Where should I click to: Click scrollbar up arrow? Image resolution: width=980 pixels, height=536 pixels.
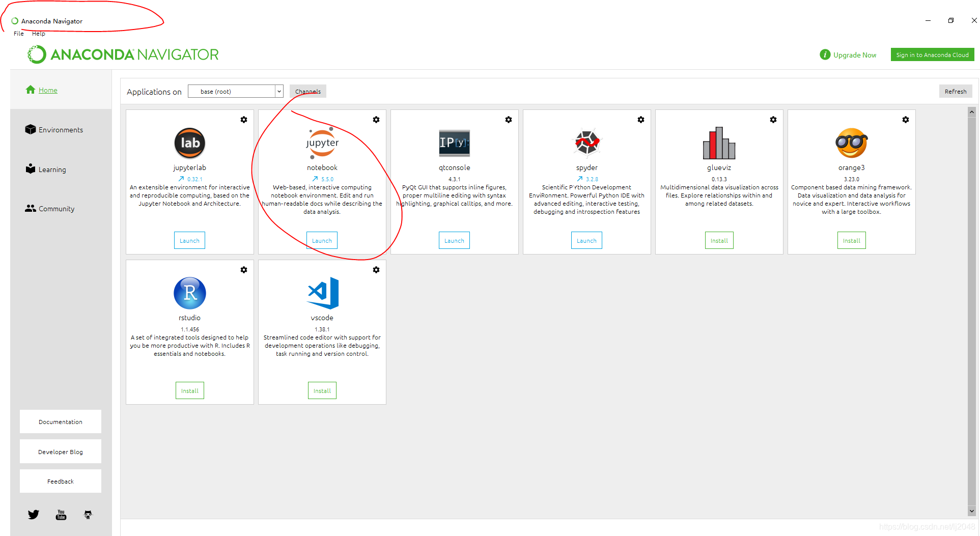coord(972,112)
